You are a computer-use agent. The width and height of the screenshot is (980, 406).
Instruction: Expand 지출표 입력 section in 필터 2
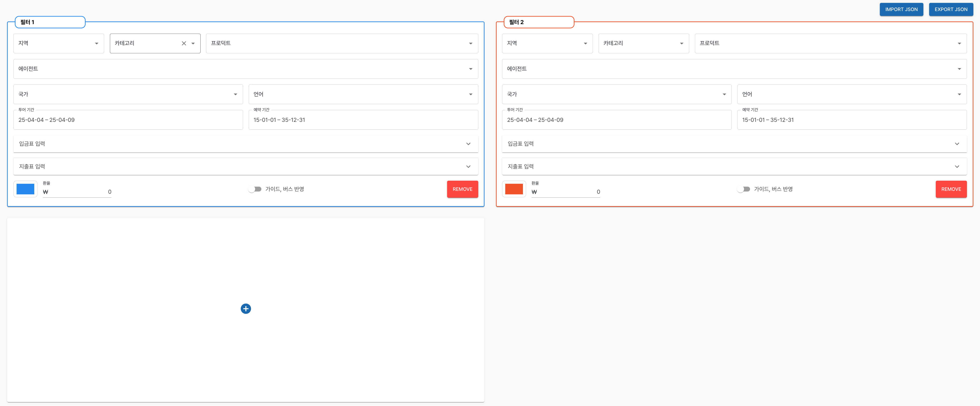point(957,167)
